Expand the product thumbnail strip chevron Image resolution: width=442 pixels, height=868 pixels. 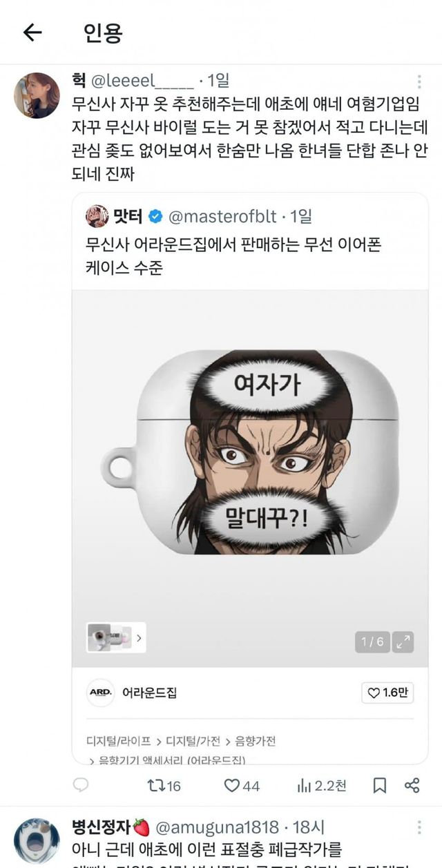[140, 638]
